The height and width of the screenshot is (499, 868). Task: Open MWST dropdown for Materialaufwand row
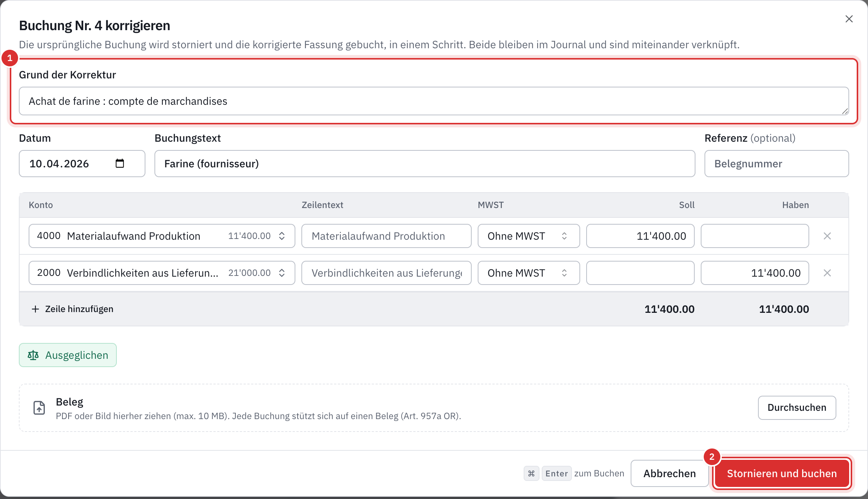(529, 236)
